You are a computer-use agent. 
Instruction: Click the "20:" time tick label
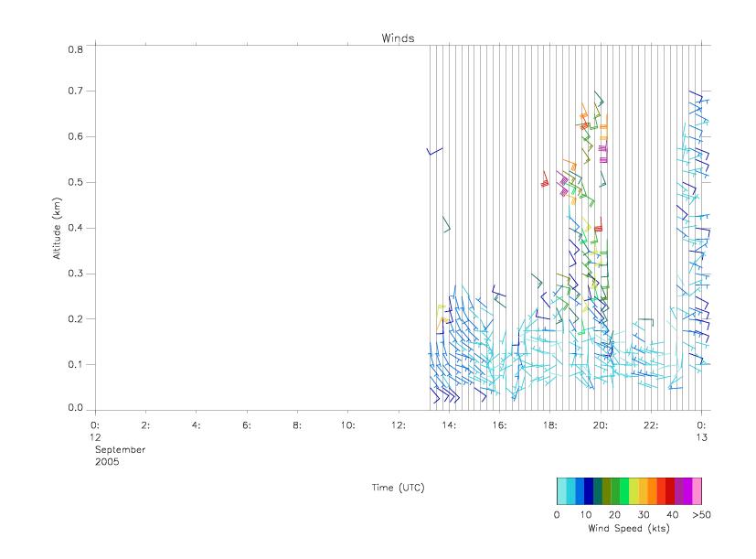tap(601, 425)
